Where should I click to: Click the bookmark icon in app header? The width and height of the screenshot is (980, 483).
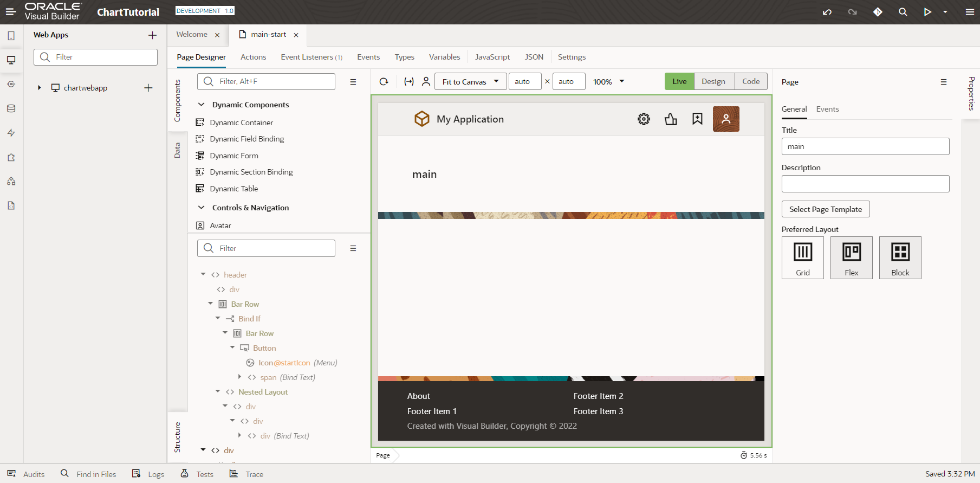tap(697, 119)
